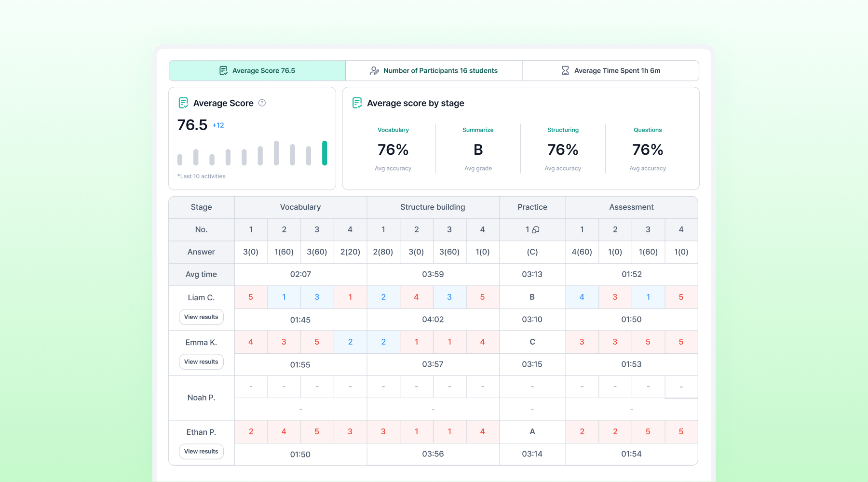The height and width of the screenshot is (482, 868).
Task: Click Ethan P.'s Practice time 03:14
Action: (x=532, y=454)
